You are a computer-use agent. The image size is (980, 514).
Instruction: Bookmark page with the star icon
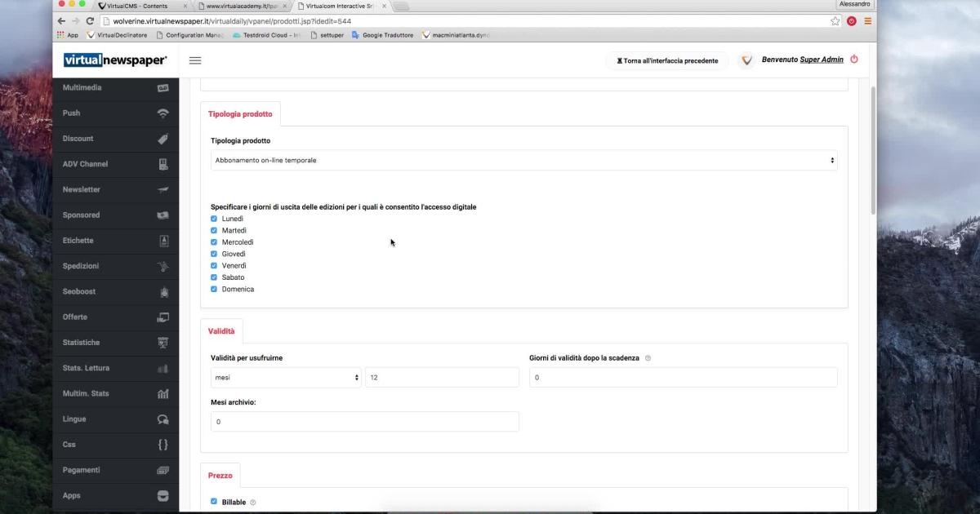pyautogui.click(x=835, y=21)
